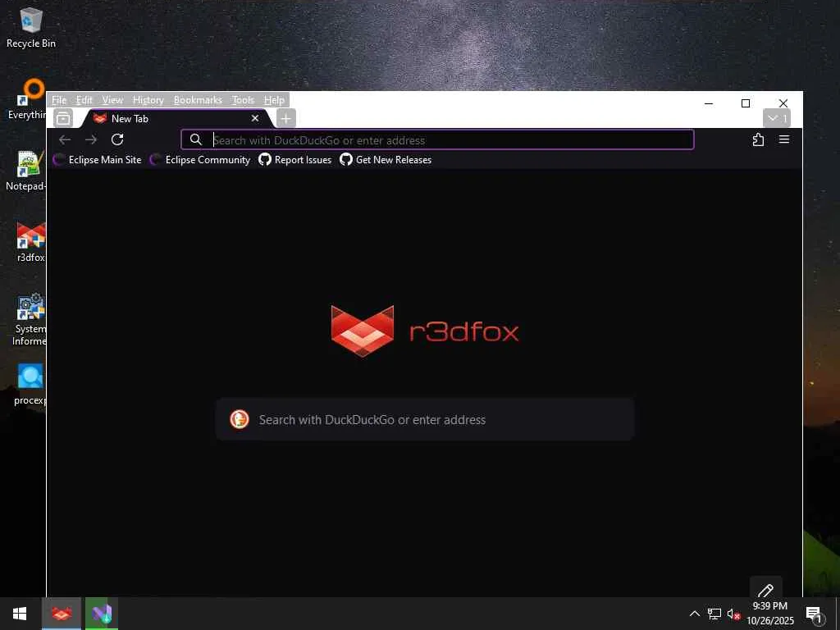This screenshot has height=630, width=840.
Task: Open a new tab with plus button
Action: pyautogui.click(x=286, y=118)
